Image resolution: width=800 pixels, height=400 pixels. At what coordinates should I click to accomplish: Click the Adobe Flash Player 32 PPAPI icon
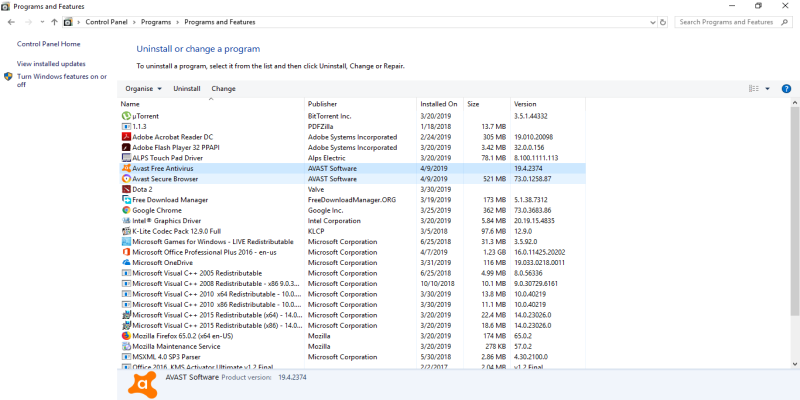tap(127, 147)
